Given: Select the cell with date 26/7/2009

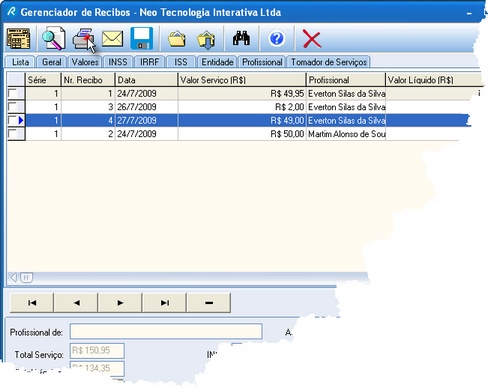Looking at the screenshot, I should (146, 107).
